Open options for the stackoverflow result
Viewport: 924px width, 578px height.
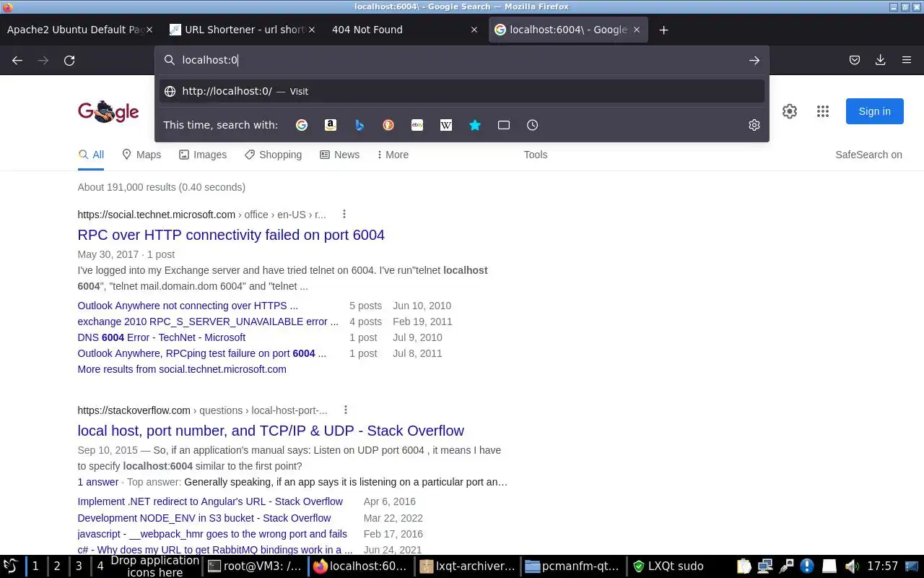tap(346, 410)
